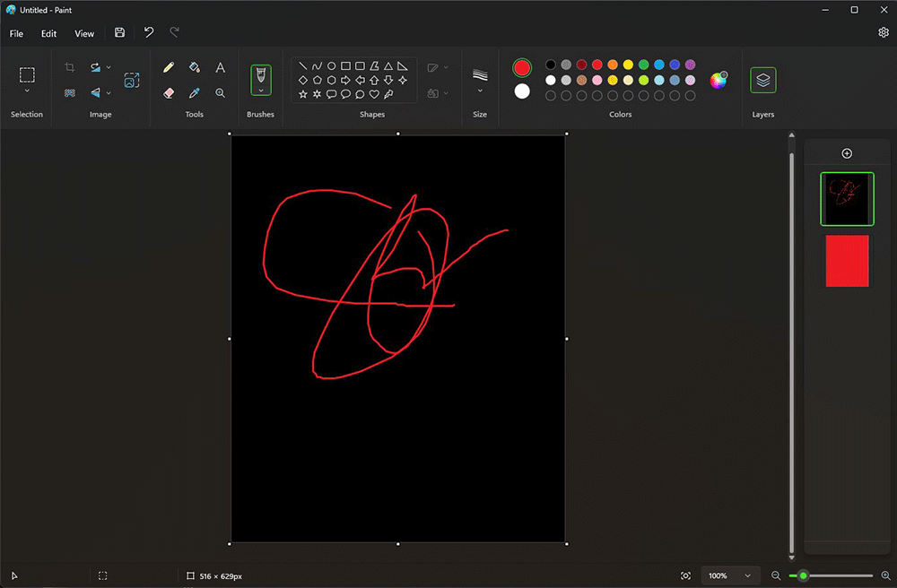Viewport: 897px width, 588px height.
Task: Open the View menu
Action: point(84,33)
